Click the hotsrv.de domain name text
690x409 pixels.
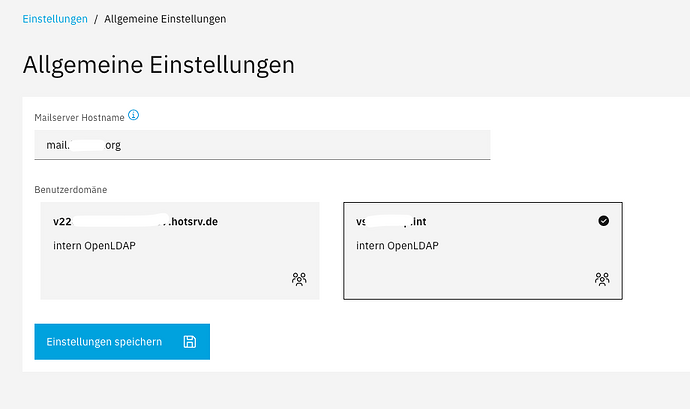135,222
